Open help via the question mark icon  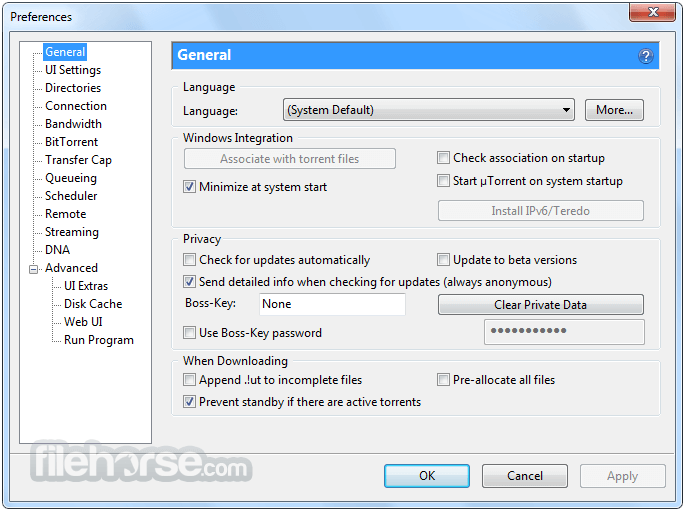tap(646, 56)
